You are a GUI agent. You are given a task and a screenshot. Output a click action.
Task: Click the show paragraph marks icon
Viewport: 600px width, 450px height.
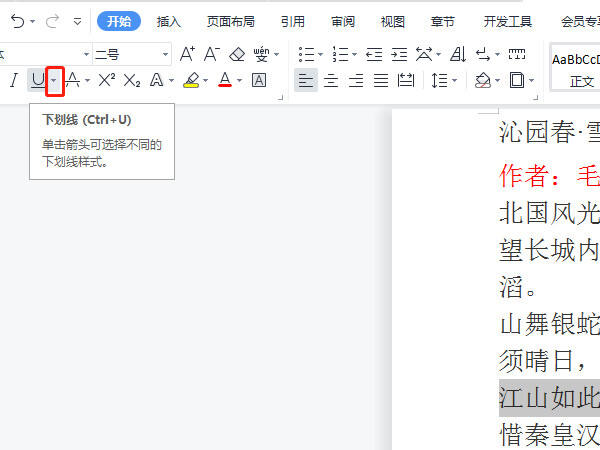[x=483, y=54]
